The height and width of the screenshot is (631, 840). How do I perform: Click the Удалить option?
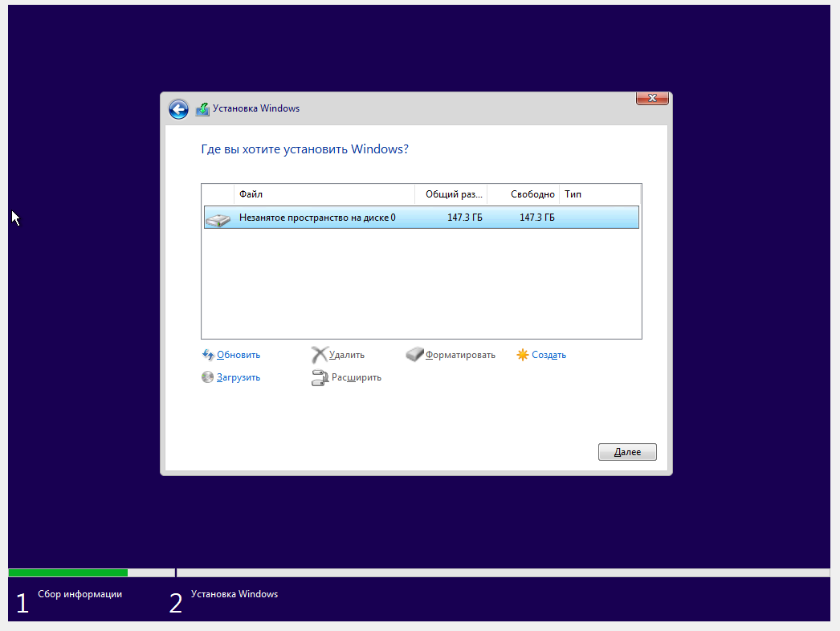(347, 355)
